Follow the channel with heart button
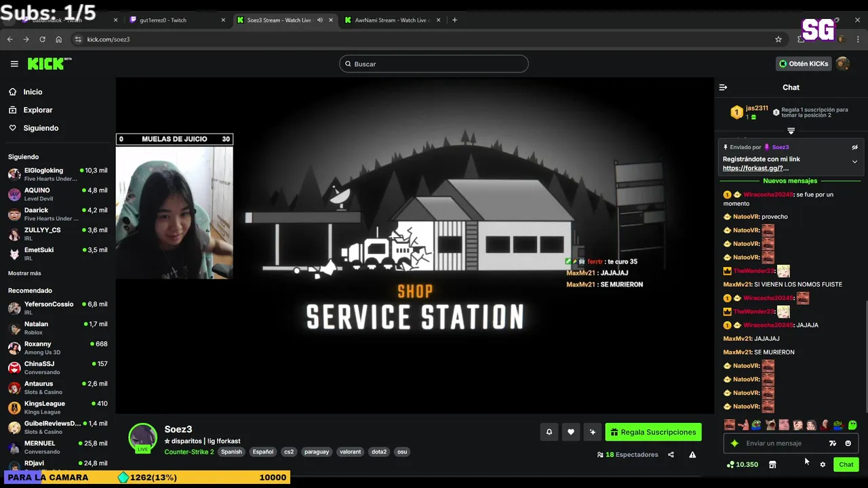868x488 pixels. point(571,432)
